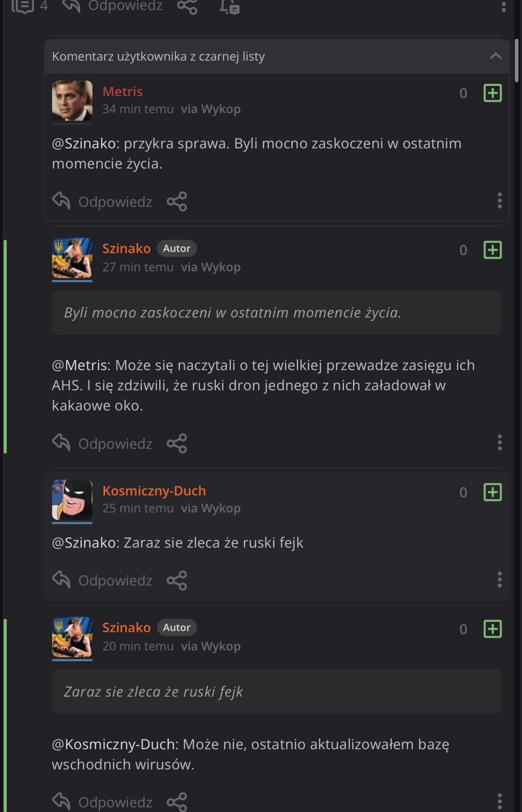The height and width of the screenshot is (812, 522).
Task: Open Kosmiczny-Duch's profile
Action: click(x=154, y=491)
